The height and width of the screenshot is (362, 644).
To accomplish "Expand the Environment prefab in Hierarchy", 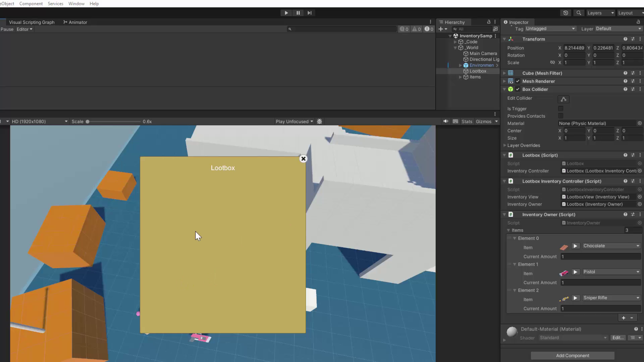I will (460, 65).
